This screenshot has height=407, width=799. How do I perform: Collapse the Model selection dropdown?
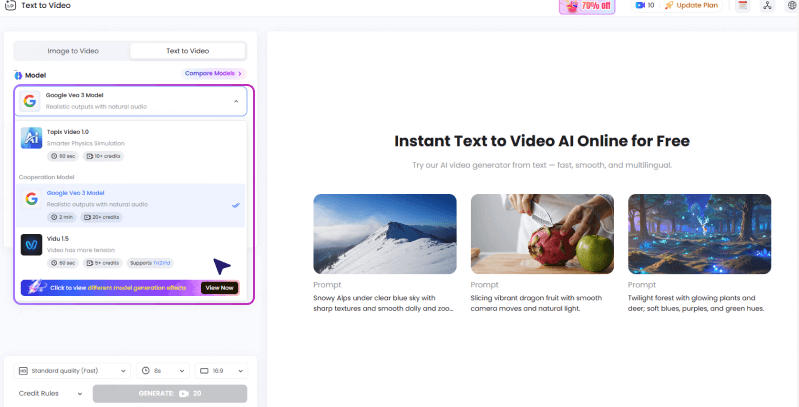click(236, 101)
